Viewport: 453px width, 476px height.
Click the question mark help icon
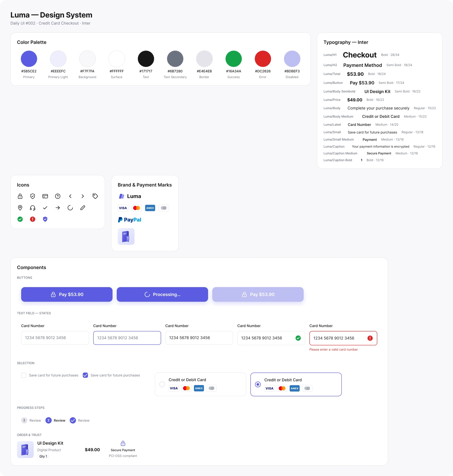tap(58, 196)
